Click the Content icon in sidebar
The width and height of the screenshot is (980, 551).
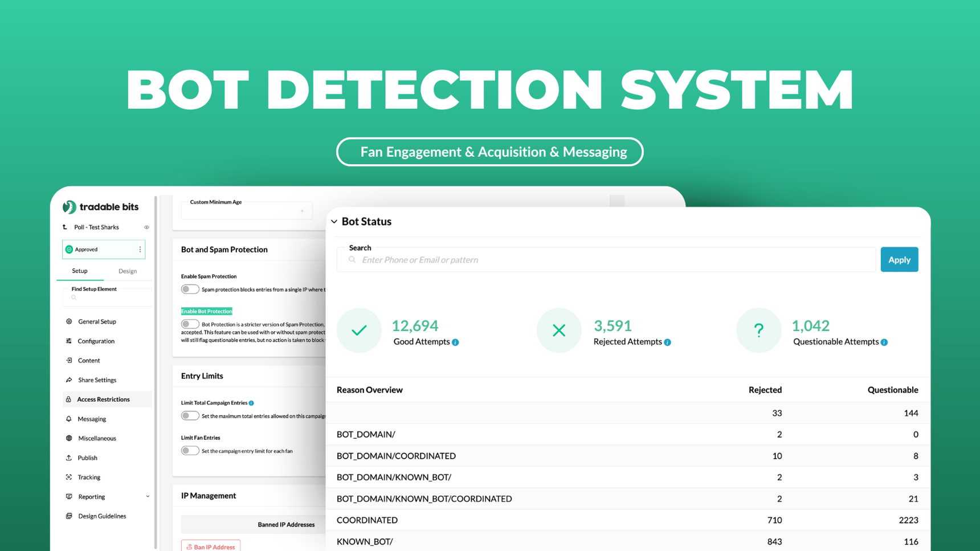(x=69, y=361)
